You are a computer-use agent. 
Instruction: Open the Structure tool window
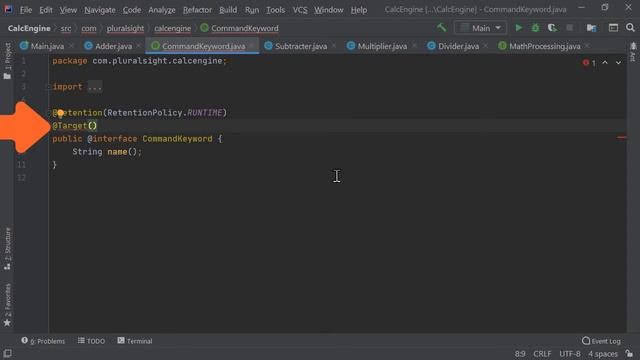(7, 249)
